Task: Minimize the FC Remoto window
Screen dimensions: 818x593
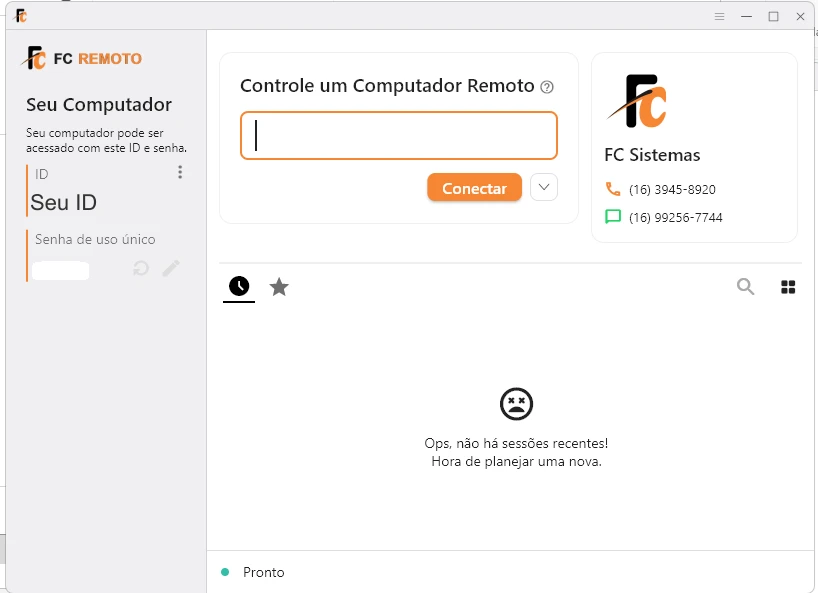Action: pyautogui.click(x=747, y=17)
